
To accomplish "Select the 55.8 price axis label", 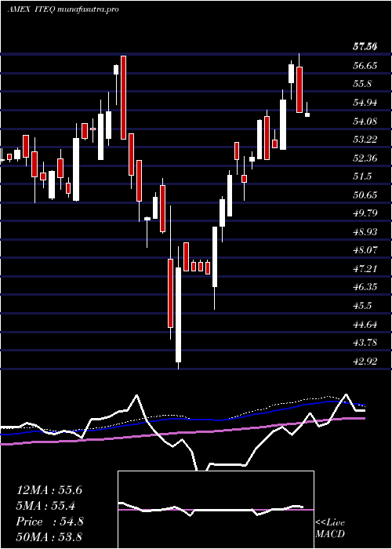I will [x=362, y=84].
